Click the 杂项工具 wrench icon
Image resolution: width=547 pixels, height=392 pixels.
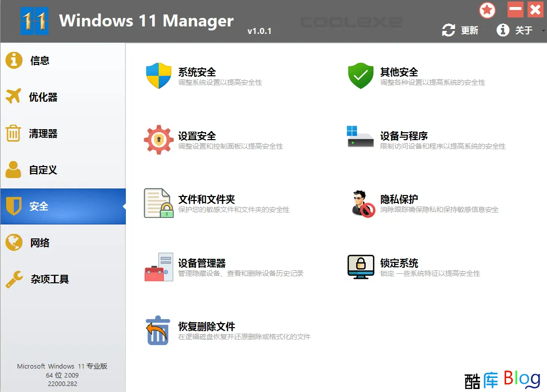(x=14, y=279)
